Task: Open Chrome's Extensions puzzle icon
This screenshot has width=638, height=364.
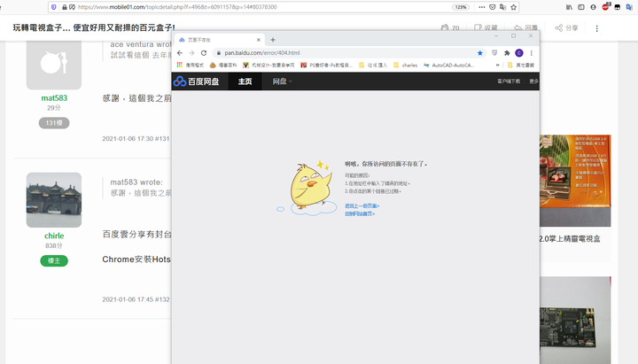Action: click(507, 53)
